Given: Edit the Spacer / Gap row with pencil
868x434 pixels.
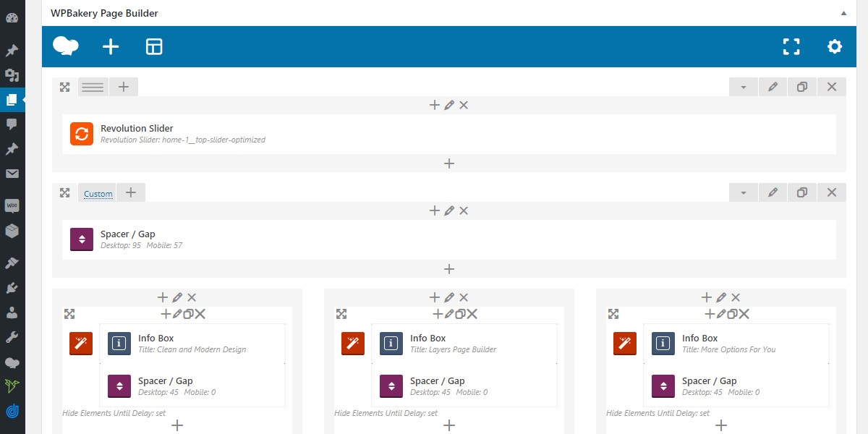Looking at the screenshot, I should [x=773, y=192].
